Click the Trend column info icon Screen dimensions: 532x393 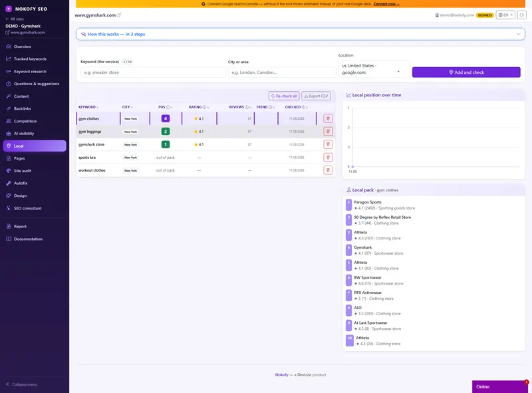point(270,107)
